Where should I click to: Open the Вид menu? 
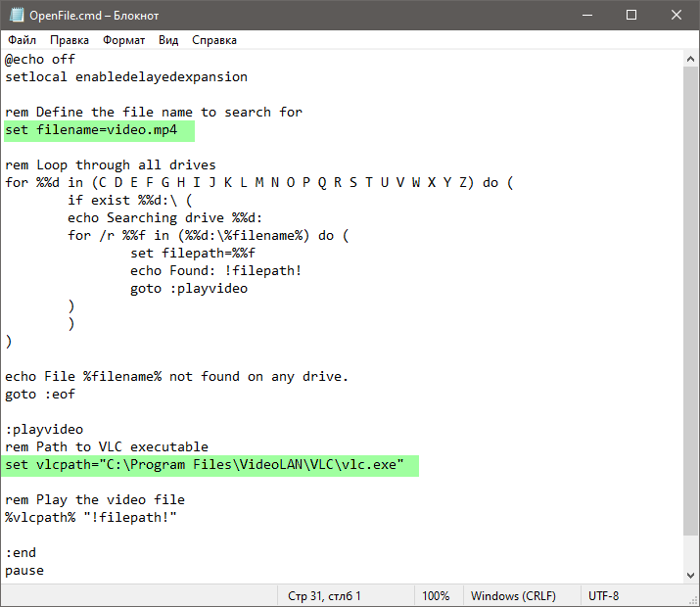pos(168,40)
